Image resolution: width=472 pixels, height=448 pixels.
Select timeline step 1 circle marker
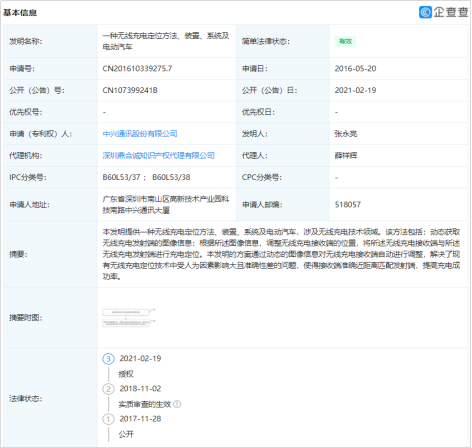[x=108, y=419]
